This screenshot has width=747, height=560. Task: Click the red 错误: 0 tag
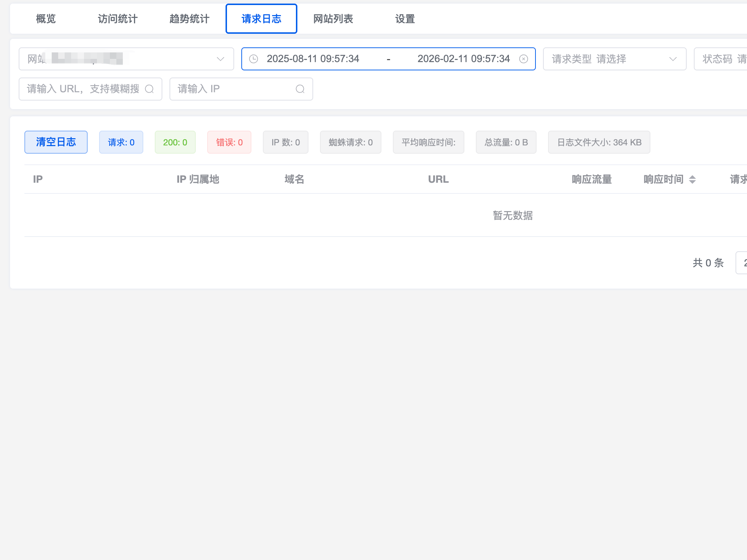229,142
